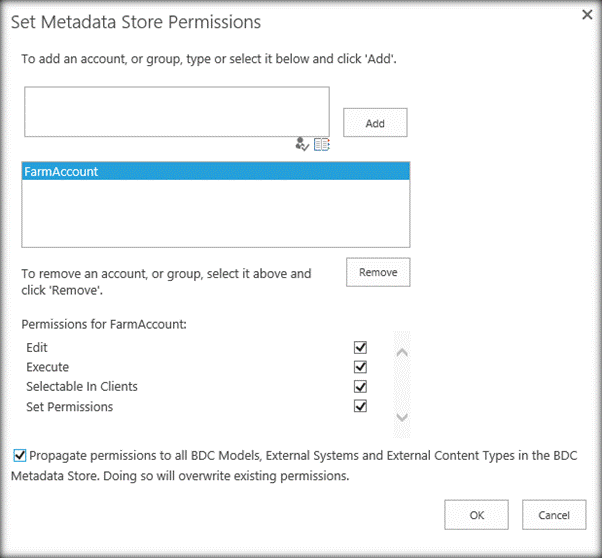Close the Set Metadata Store Permissions dialog
602x558 pixels.
click(587, 14)
